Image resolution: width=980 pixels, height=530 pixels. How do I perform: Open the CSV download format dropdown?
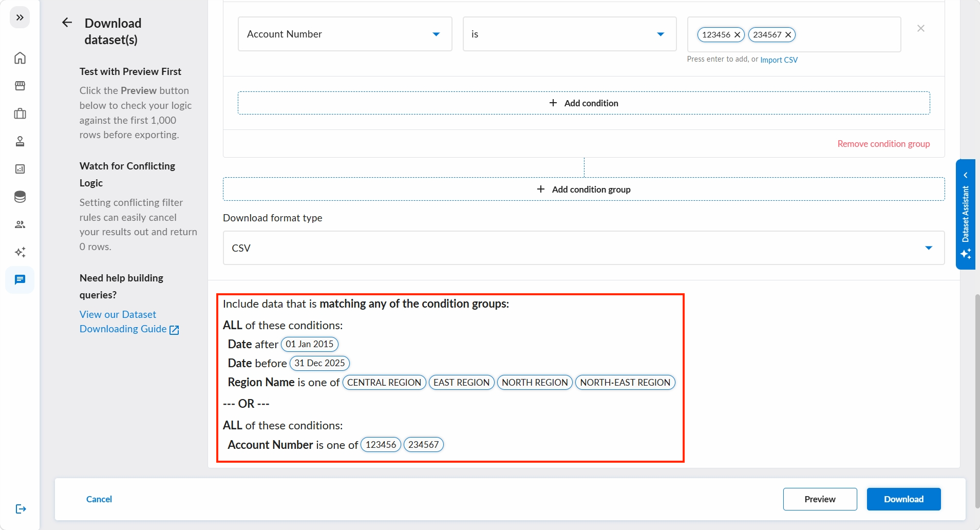(x=584, y=248)
